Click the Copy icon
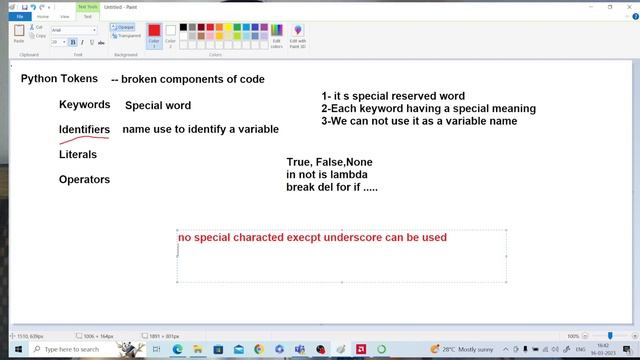 click(32, 36)
